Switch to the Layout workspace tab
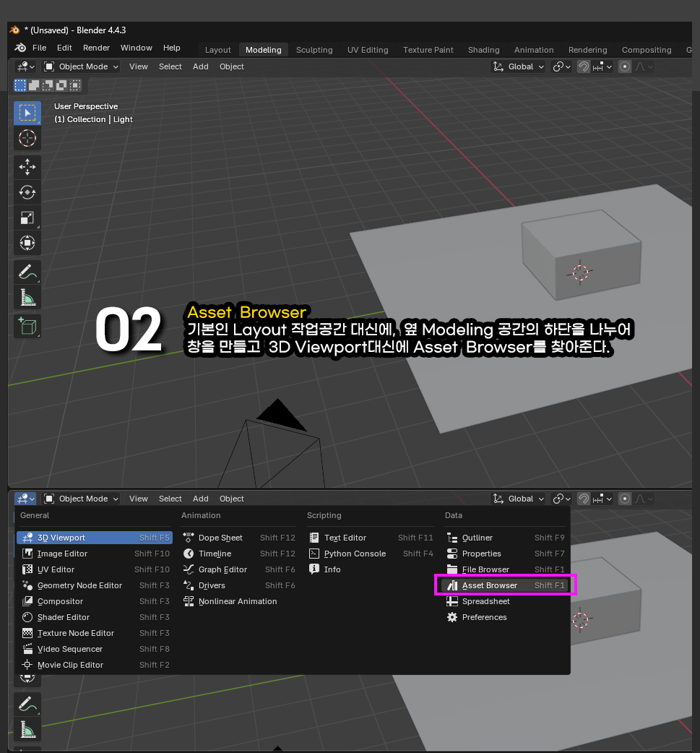This screenshot has height=753, width=700. (217, 50)
